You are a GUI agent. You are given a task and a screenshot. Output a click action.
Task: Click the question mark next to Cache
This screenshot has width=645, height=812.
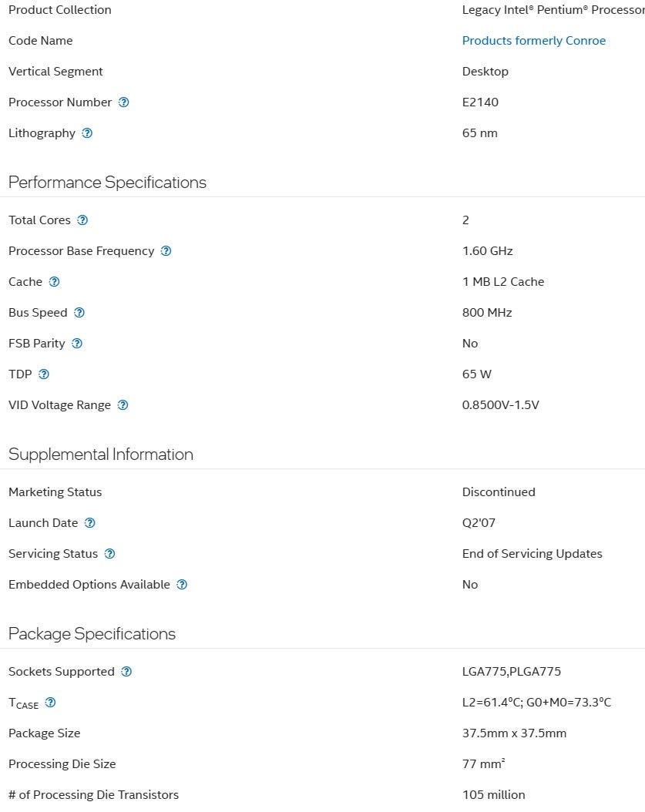(54, 282)
